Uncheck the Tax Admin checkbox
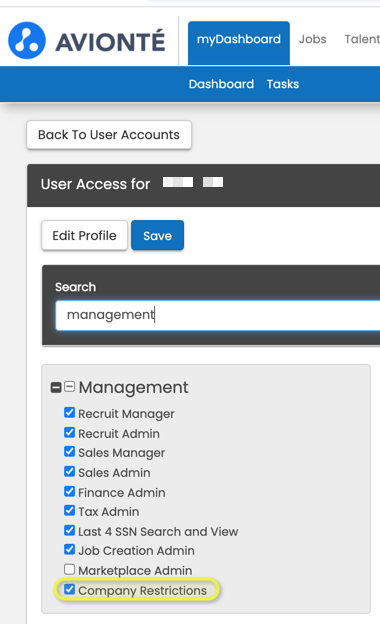This screenshot has width=380, height=624. pos(69,510)
